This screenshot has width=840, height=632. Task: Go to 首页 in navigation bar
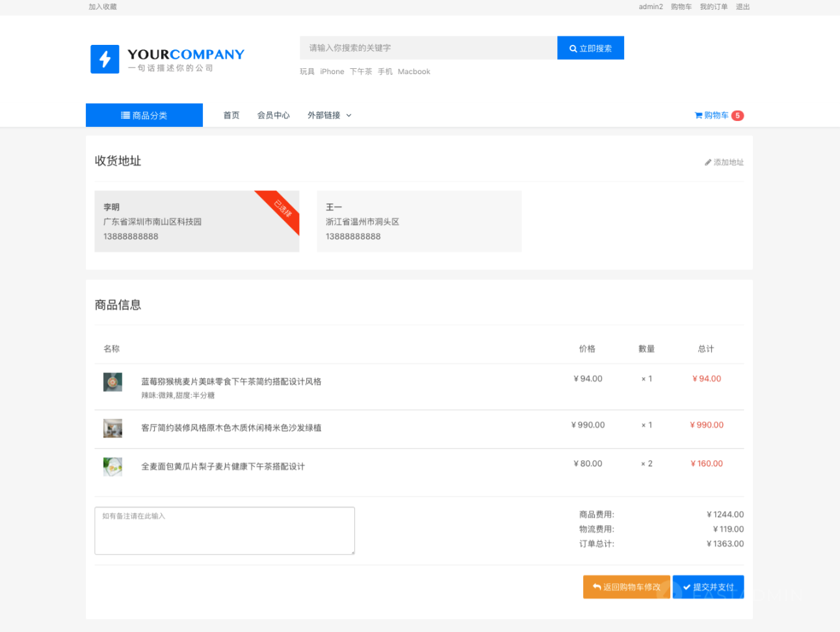231,116
